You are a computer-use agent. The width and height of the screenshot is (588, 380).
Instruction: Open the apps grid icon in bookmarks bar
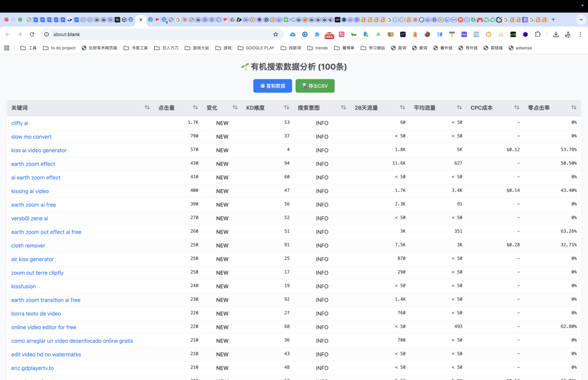[7, 48]
